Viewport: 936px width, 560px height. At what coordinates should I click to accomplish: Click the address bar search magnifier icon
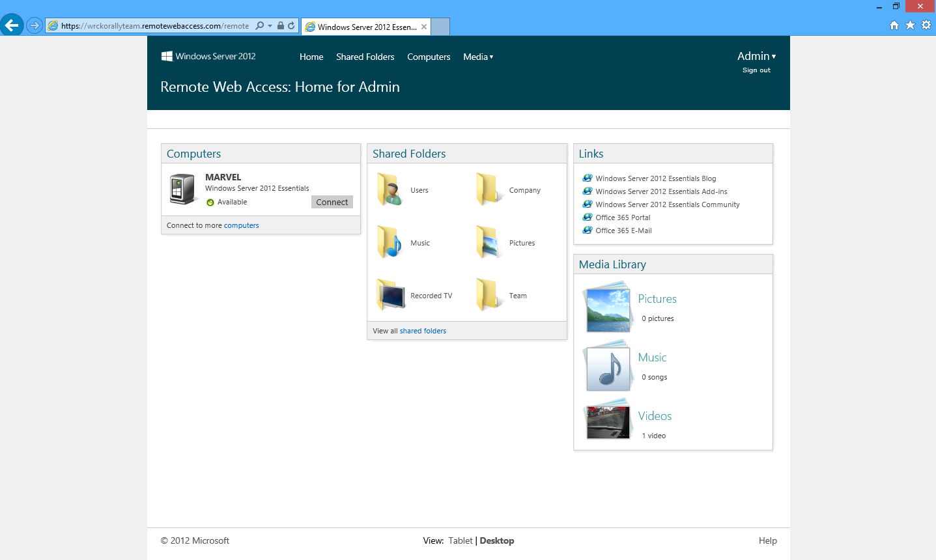pyautogui.click(x=260, y=26)
